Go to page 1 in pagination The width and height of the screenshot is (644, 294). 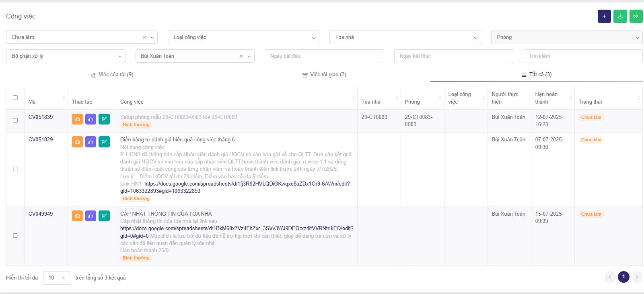[x=623, y=277]
